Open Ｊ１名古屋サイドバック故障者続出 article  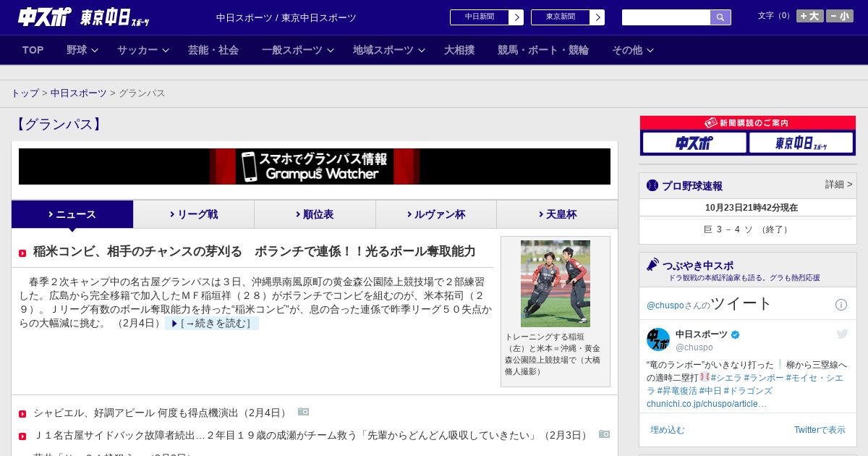pyautogui.click(x=312, y=435)
